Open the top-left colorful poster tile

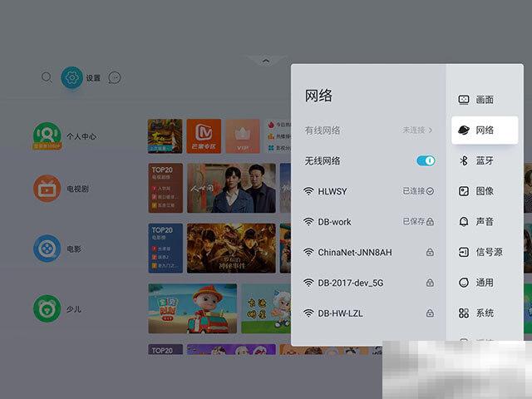[x=165, y=135]
